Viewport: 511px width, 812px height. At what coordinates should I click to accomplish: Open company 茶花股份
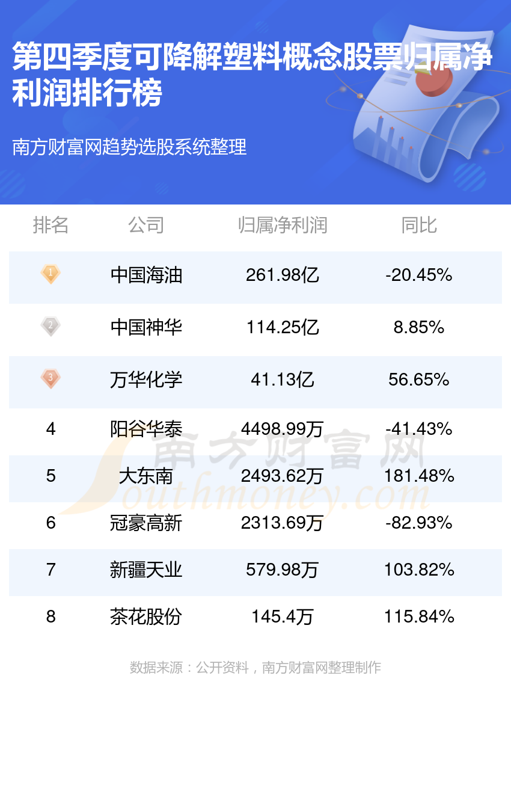coord(146,617)
